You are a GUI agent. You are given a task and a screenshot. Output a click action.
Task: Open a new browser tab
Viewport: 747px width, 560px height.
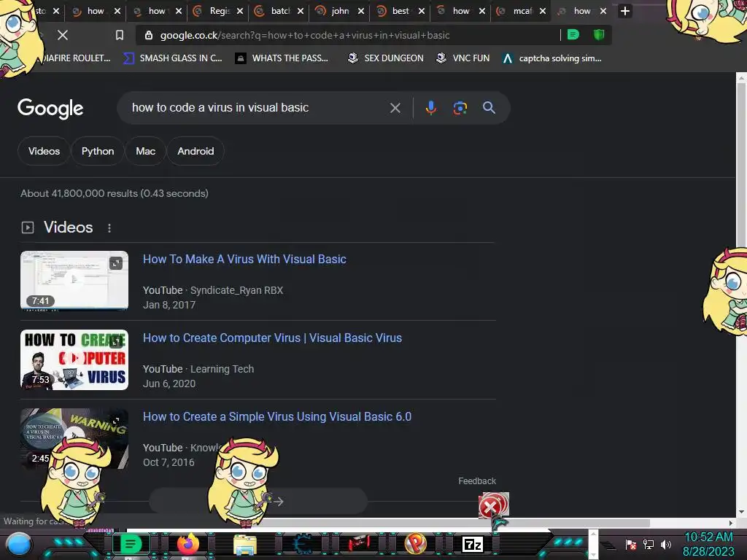tap(625, 11)
